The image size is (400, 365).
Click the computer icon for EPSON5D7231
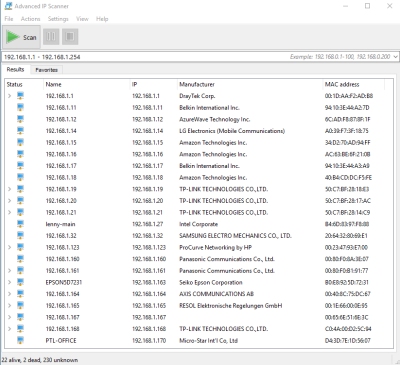(x=20, y=282)
